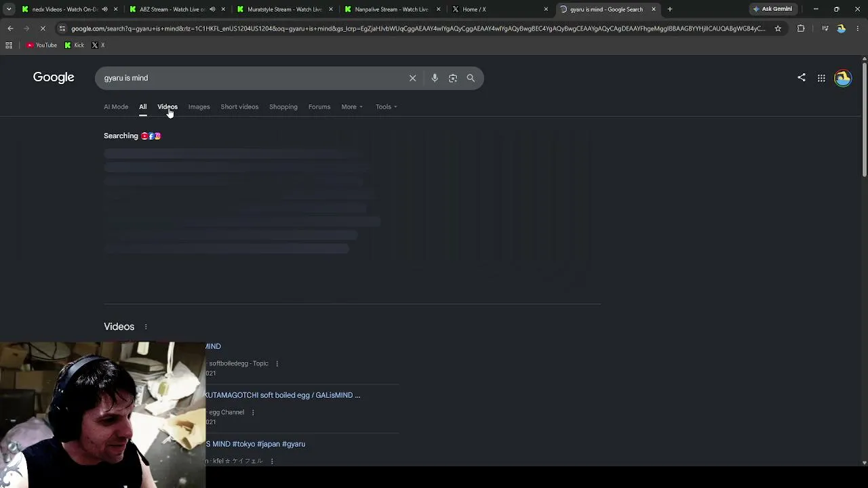Click the Videos section heading
868x488 pixels.
point(119,327)
